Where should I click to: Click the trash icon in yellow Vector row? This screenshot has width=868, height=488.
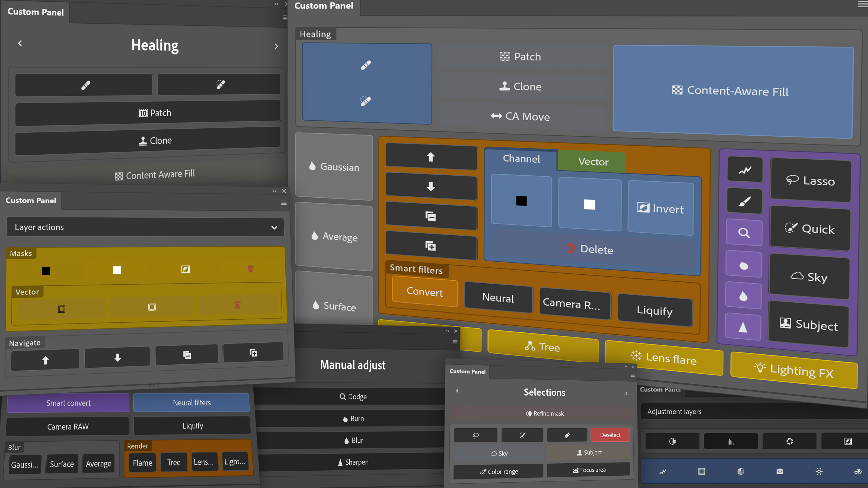(x=237, y=305)
